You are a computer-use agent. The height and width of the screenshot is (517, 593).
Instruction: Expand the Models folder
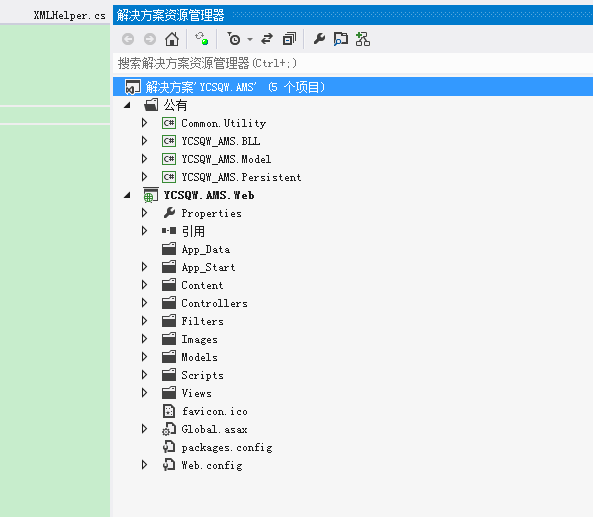tap(144, 357)
